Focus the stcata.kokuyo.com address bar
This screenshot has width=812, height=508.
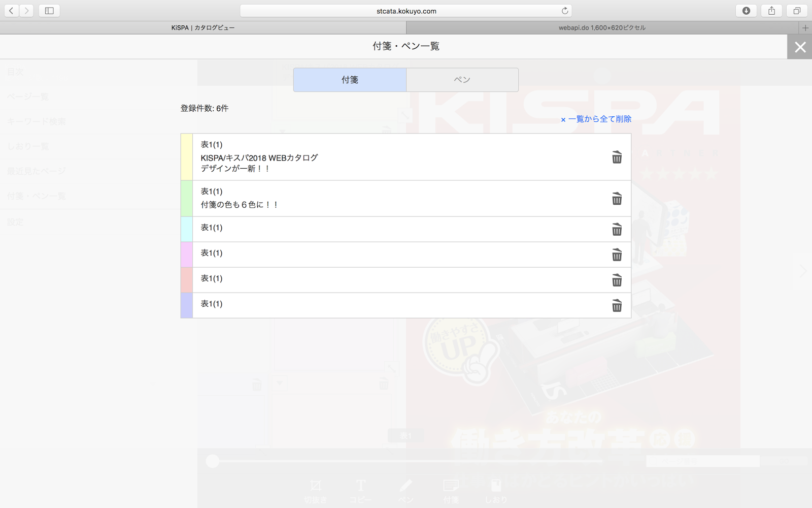point(406,11)
